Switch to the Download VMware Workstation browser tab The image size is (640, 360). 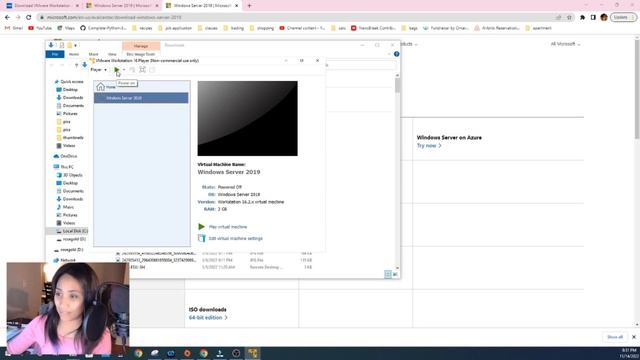pyautogui.click(x=42, y=6)
